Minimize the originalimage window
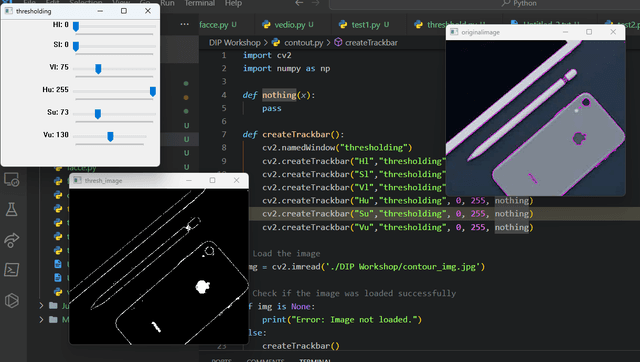This screenshot has height=362, width=640. [x=565, y=32]
